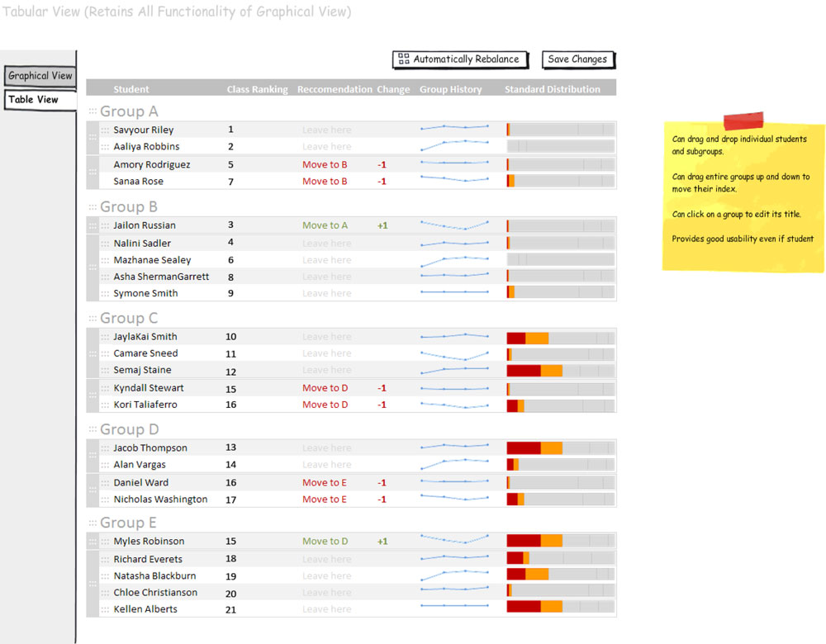The width and height of the screenshot is (826, 644).
Task: Click Move to E recommendation for Daniel Ward
Action: pyautogui.click(x=325, y=483)
